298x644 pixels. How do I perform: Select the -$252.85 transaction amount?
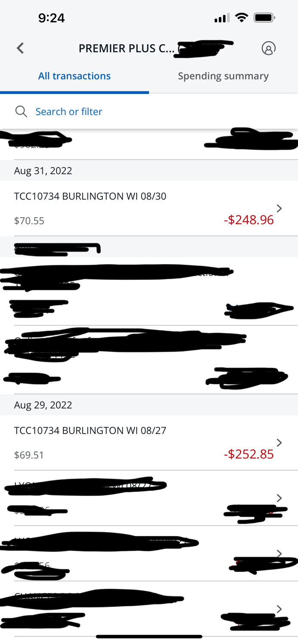coord(249,454)
